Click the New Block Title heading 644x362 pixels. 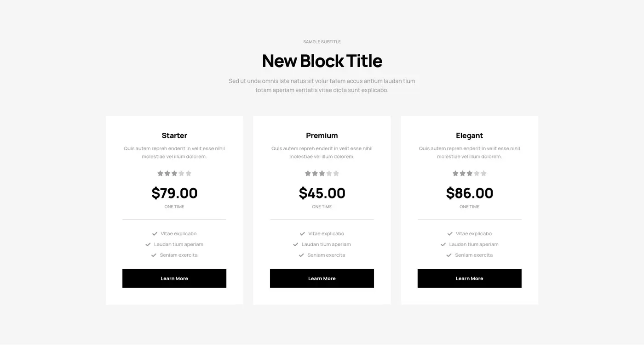(322, 60)
